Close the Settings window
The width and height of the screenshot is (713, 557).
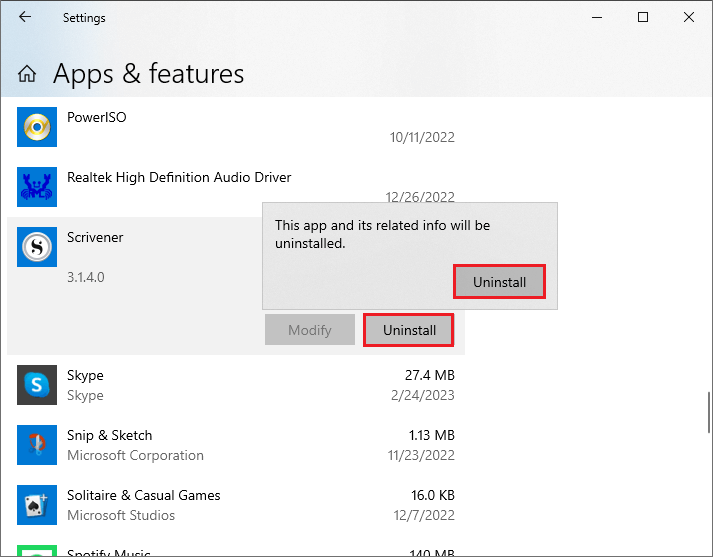coord(689,17)
